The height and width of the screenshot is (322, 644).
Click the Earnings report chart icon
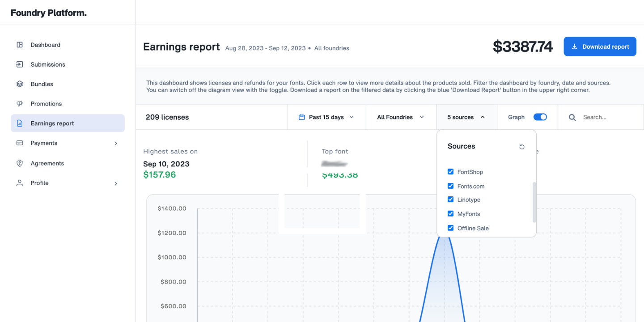(20, 123)
